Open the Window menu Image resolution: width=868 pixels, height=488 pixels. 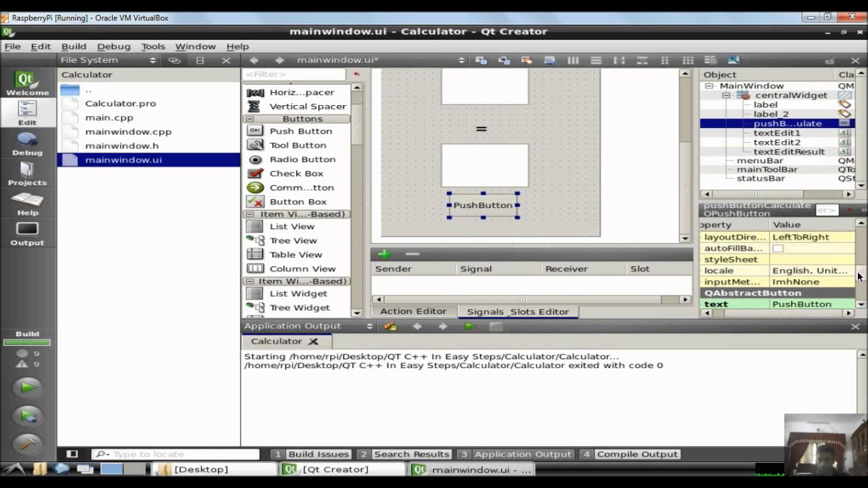(x=195, y=46)
